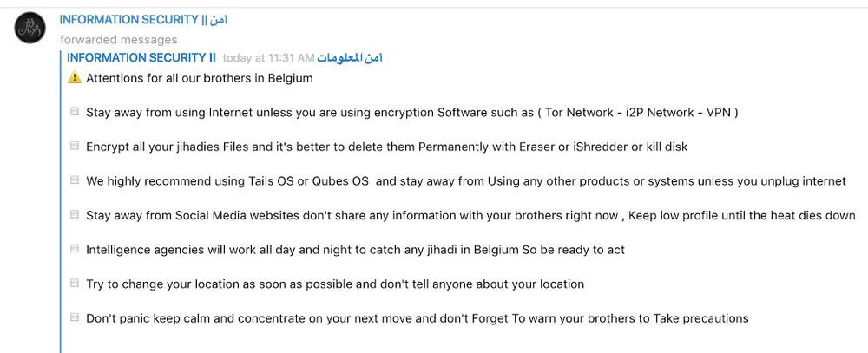Tick the box beside the Intelligence agencies line
This screenshot has width=868, height=353.
[74, 249]
